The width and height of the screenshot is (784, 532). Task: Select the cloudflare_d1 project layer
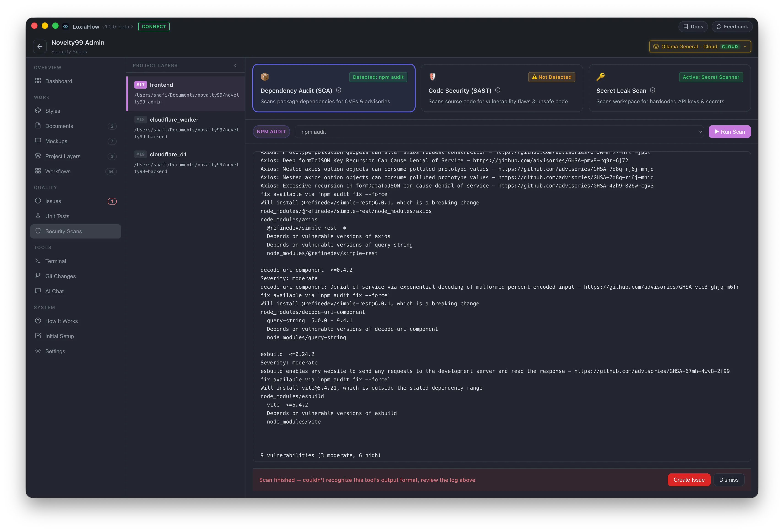click(x=186, y=163)
